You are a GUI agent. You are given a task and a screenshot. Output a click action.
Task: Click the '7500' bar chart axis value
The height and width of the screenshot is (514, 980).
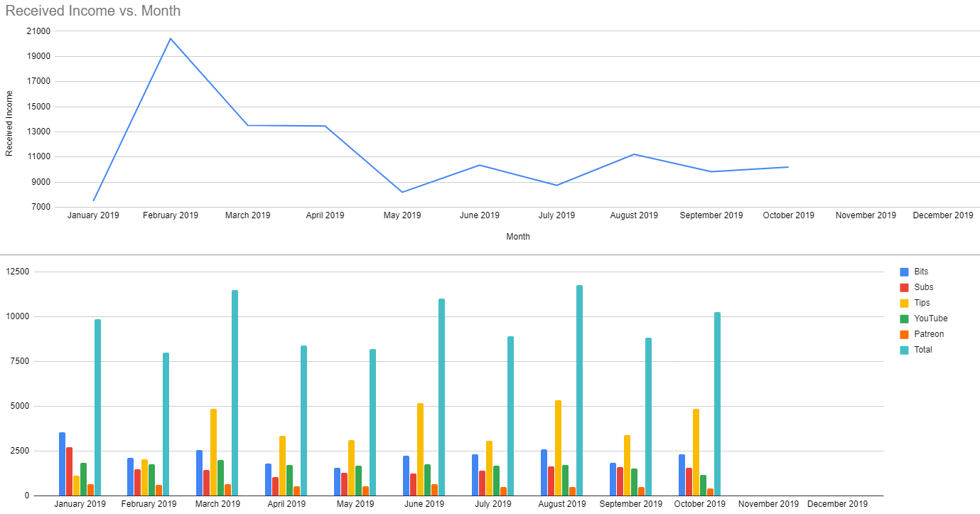pos(20,361)
